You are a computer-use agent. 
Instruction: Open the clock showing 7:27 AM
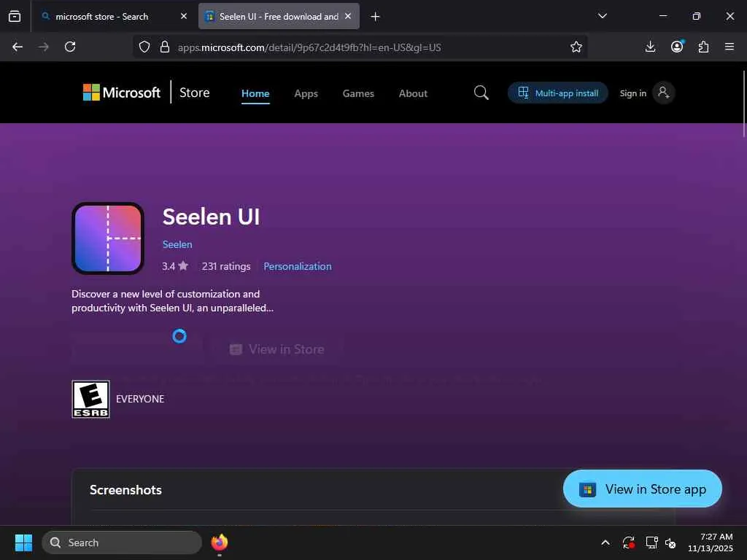click(x=711, y=542)
